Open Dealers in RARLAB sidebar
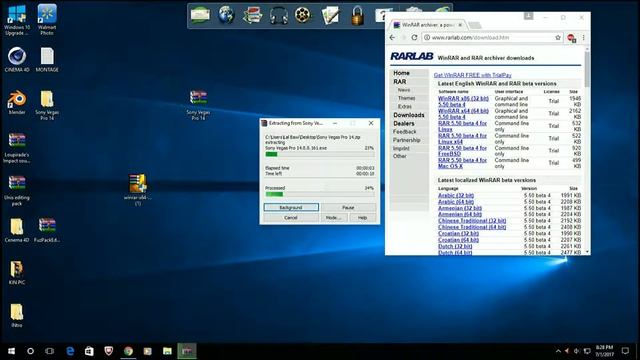Image resolution: width=640 pixels, height=360 pixels. click(x=404, y=123)
